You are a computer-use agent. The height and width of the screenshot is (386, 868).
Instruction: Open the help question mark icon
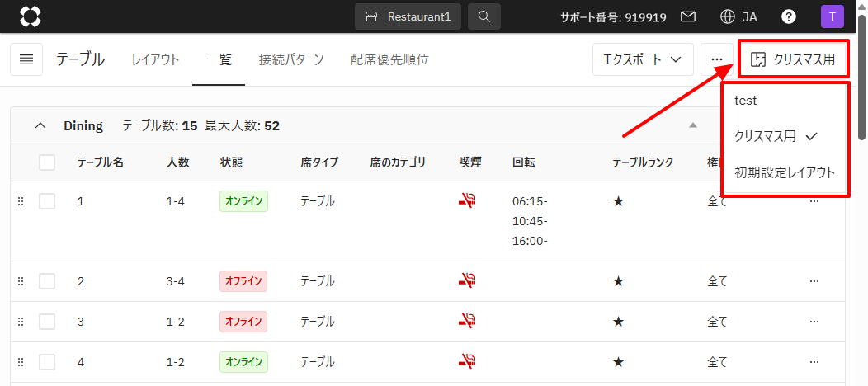pyautogui.click(x=788, y=16)
